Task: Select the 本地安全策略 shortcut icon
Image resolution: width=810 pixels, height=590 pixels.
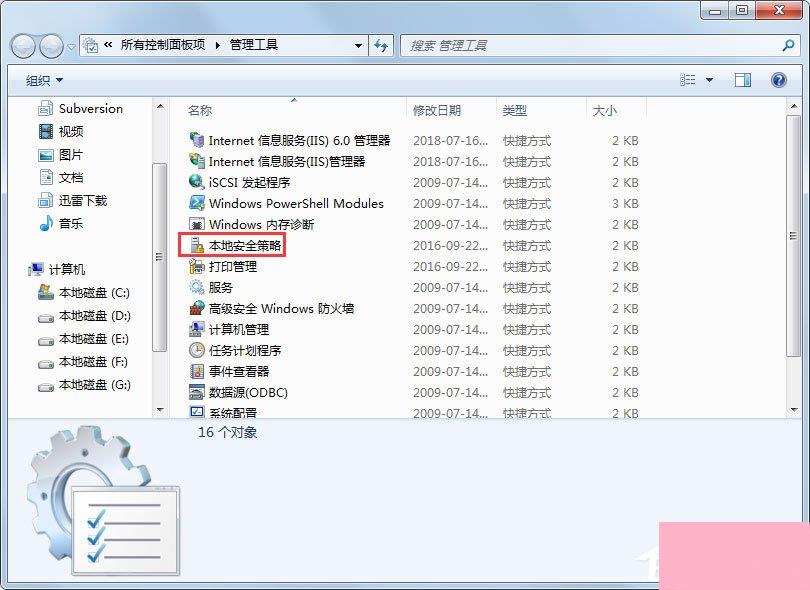Action: (x=196, y=245)
